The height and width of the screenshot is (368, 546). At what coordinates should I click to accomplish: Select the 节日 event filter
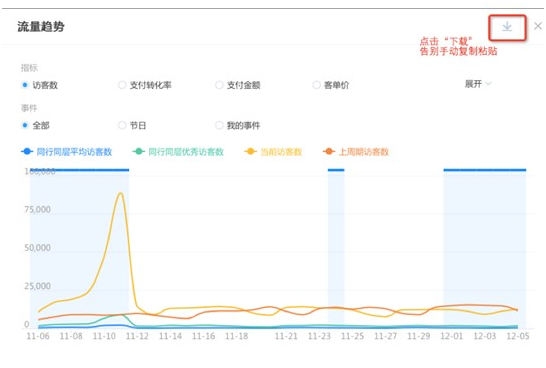pos(122,125)
